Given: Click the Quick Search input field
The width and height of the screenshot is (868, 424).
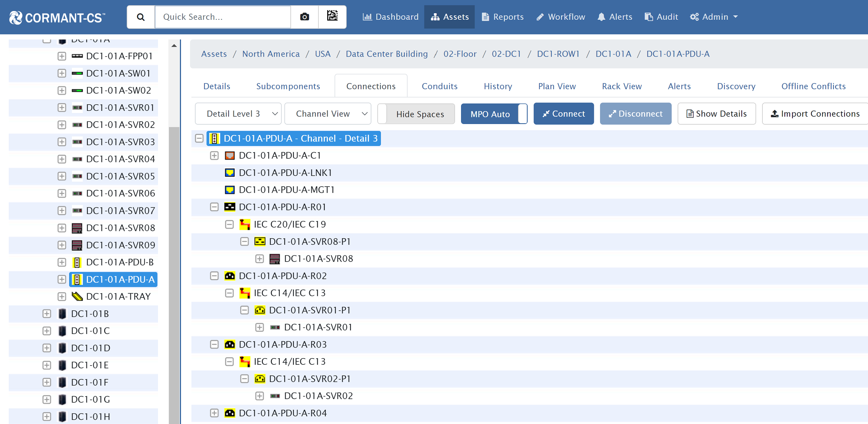Looking at the screenshot, I should (223, 17).
